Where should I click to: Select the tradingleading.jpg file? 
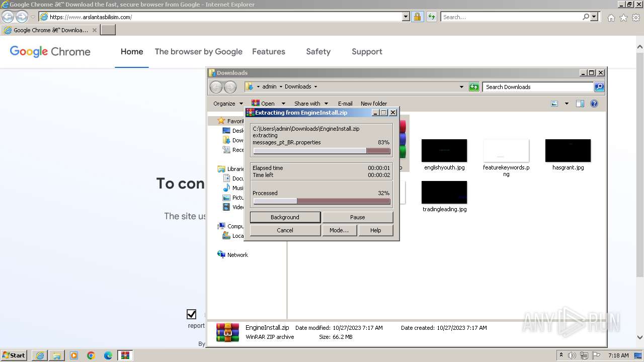click(x=444, y=197)
